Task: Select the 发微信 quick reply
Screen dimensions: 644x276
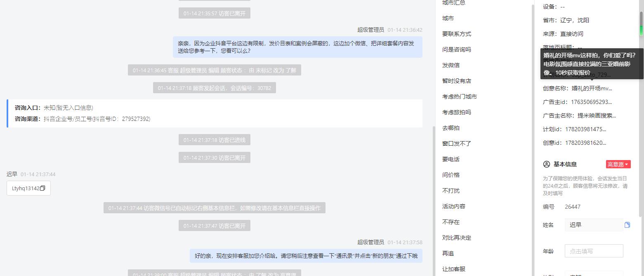Action: pos(451,65)
